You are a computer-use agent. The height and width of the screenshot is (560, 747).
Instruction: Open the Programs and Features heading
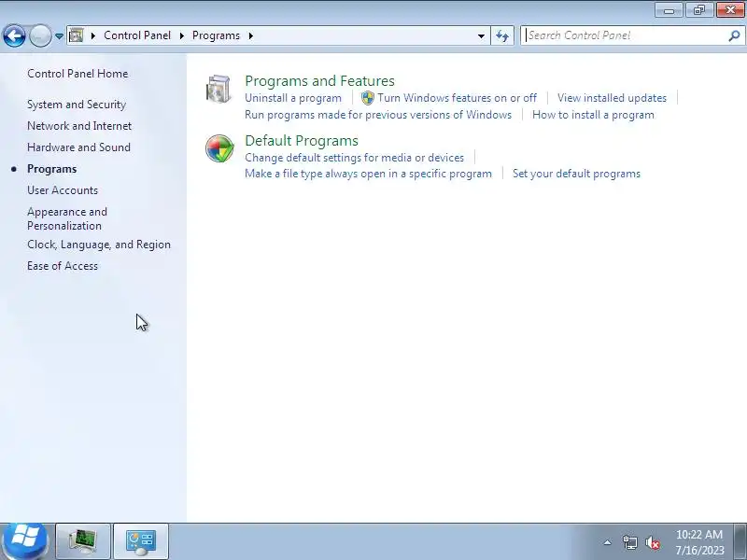tap(319, 81)
